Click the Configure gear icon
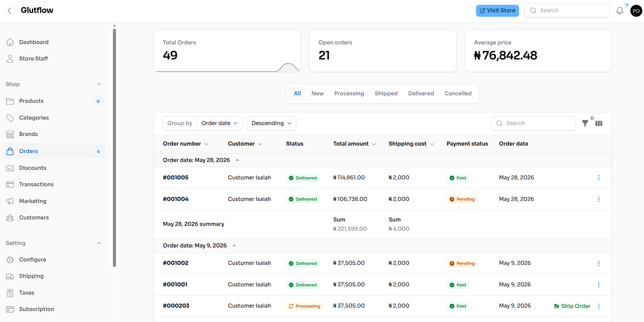 pyautogui.click(x=10, y=260)
